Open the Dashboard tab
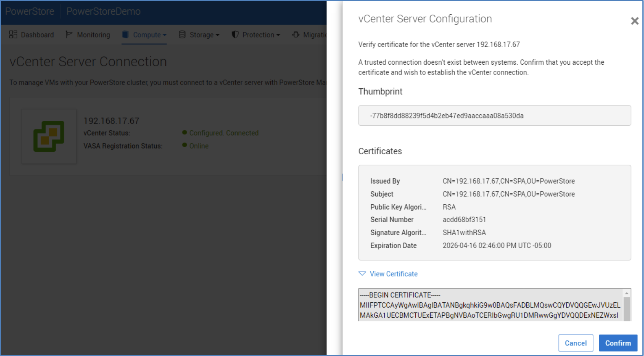Screen dimensions: 644x356 (x=32, y=35)
